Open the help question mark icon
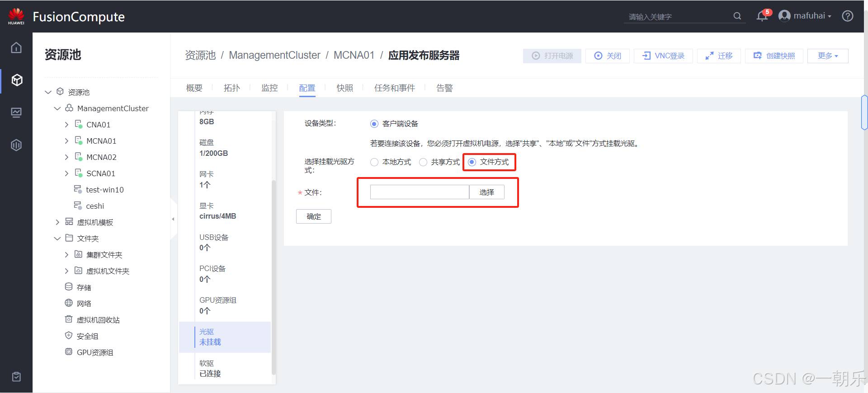The width and height of the screenshot is (868, 393). click(x=848, y=16)
